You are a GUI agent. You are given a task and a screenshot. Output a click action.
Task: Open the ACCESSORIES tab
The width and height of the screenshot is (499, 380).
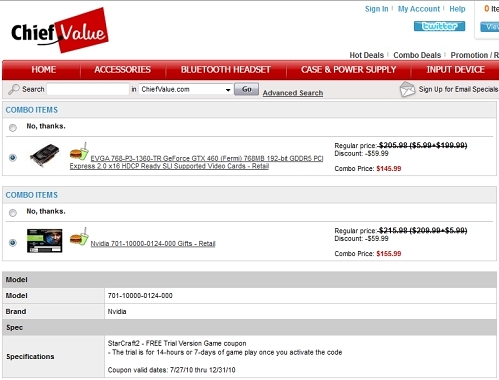point(122,69)
